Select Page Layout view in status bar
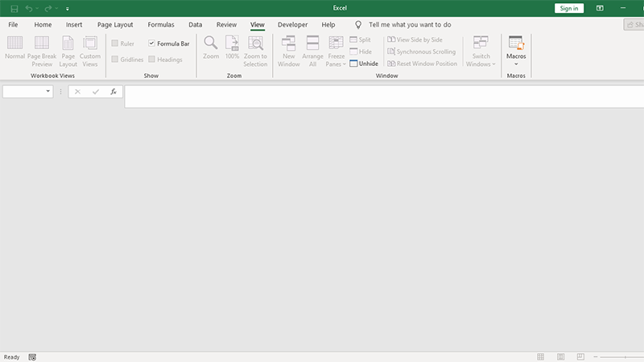This screenshot has width=644, height=362. pos(560,357)
